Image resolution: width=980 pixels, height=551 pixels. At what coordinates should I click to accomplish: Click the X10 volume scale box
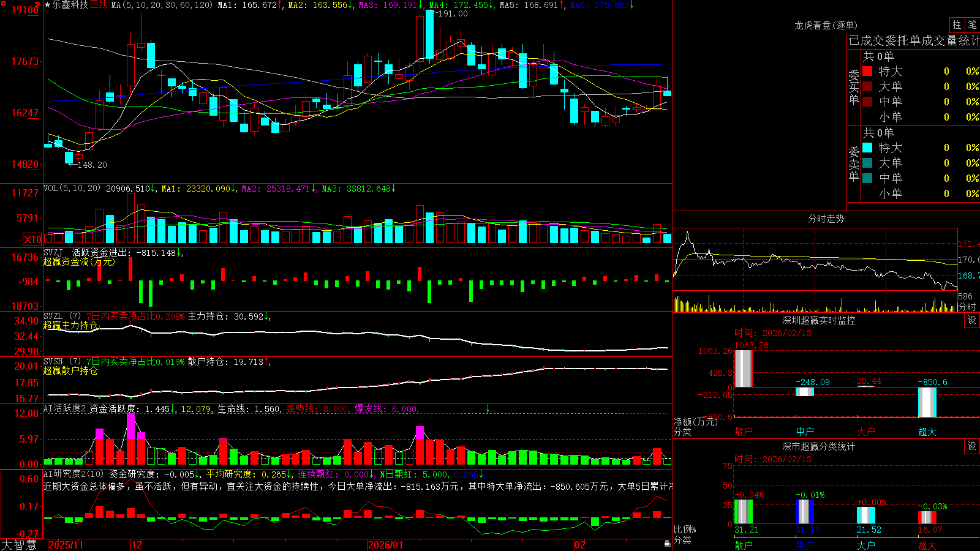(32, 239)
